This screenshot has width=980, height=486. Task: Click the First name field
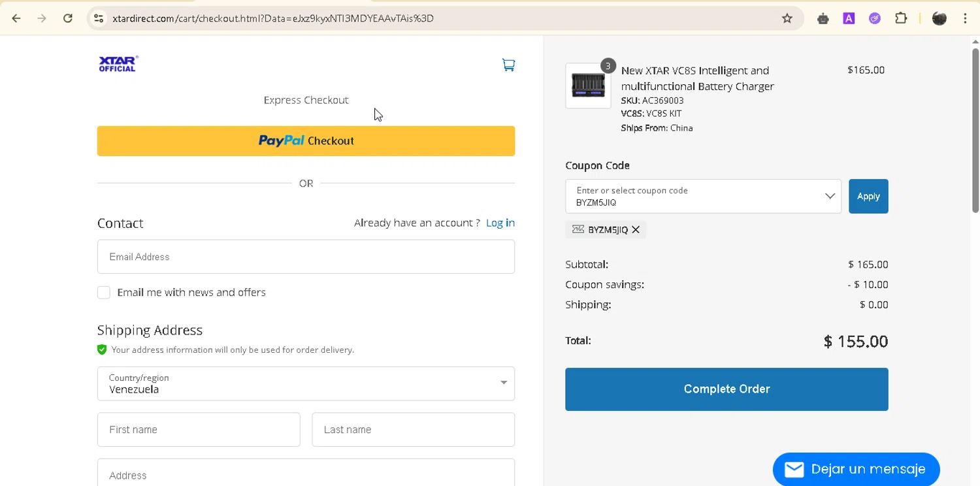199,430
